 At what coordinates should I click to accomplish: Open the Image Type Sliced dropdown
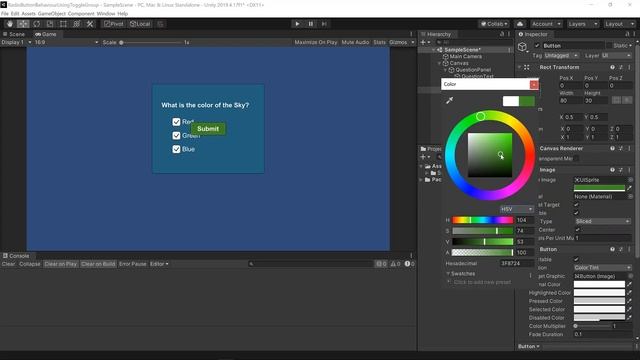click(x=602, y=221)
